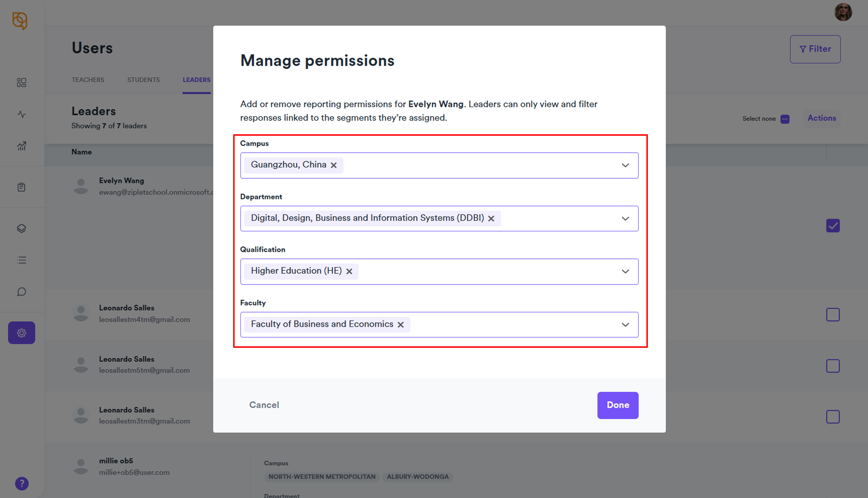Viewport: 868px width, 498px height.
Task: Remove Higher Education (HE) qualification tag
Action: tap(349, 271)
